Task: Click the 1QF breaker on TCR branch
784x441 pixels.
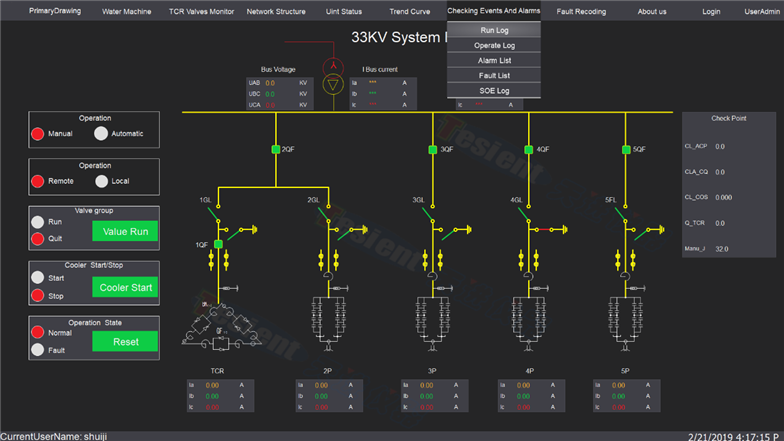Action: click(x=217, y=244)
